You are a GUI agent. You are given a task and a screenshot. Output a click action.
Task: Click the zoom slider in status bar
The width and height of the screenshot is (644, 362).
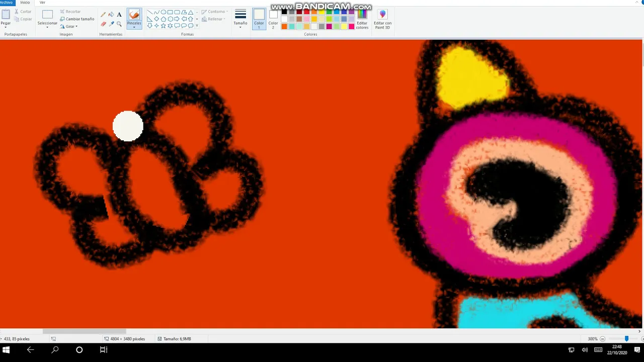(x=626, y=339)
